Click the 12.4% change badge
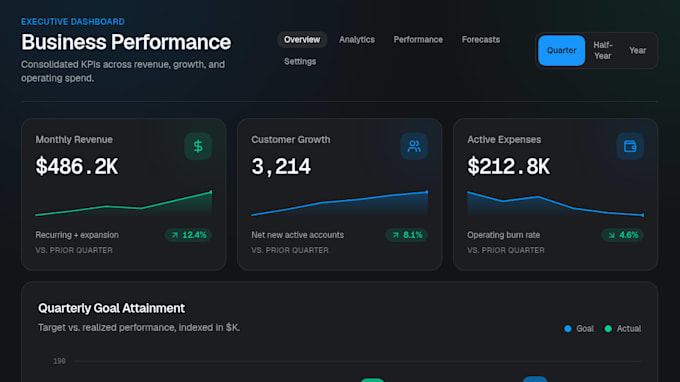Screen dimensions: 680x382 [x=188, y=235]
